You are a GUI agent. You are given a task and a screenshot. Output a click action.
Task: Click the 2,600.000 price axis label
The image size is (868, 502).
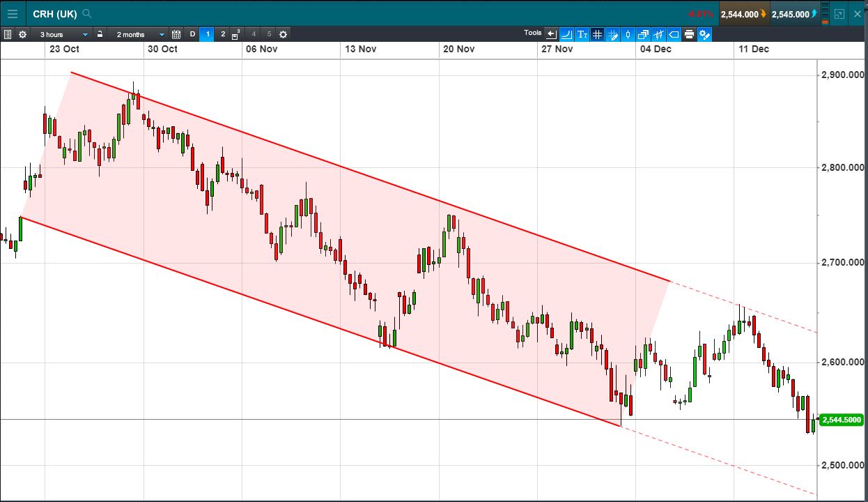tap(843, 363)
